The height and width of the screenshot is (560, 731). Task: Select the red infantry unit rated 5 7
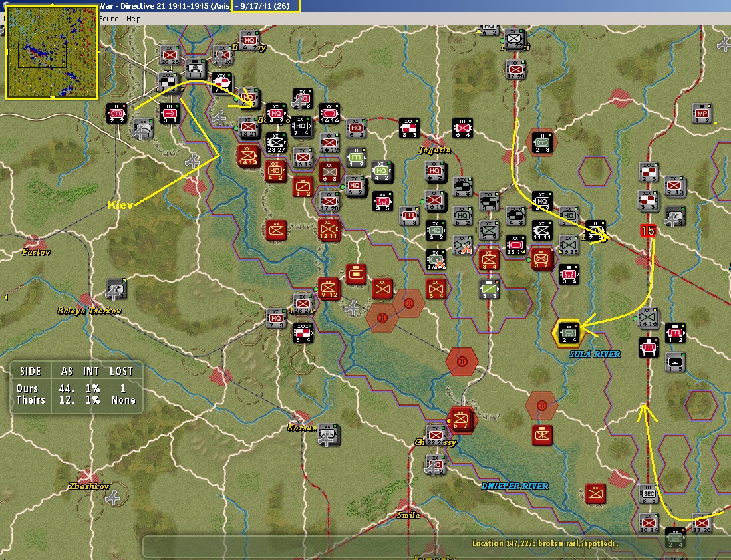tap(460, 419)
